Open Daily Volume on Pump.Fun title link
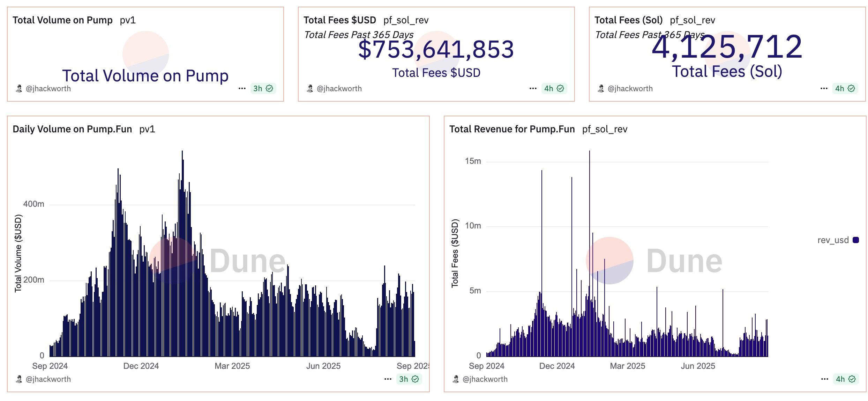 point(72,129)
